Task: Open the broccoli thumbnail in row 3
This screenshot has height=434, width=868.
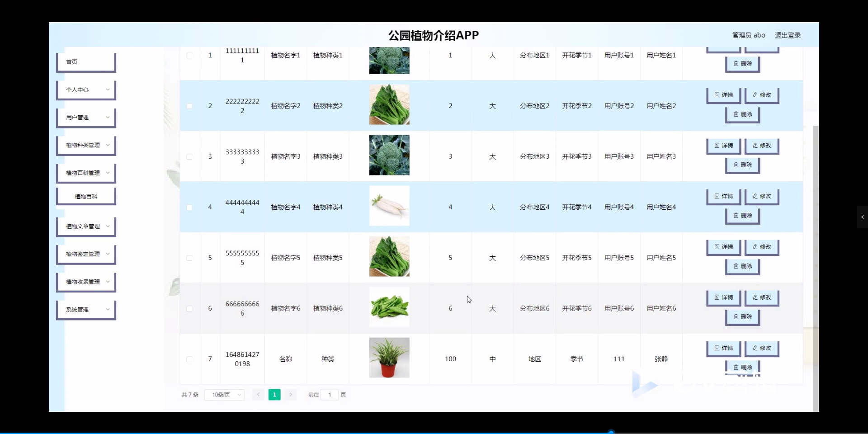Action: pos(389,155)
